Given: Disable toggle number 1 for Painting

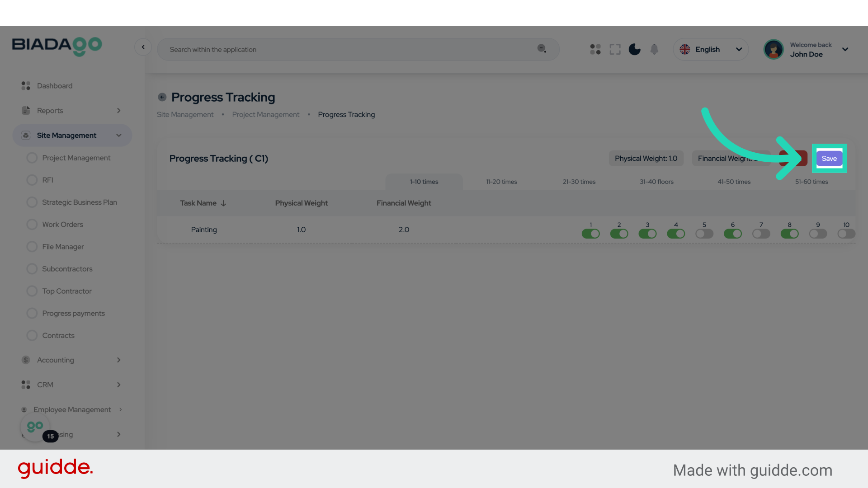Looking at the screenshot, I should coord(590,234).
